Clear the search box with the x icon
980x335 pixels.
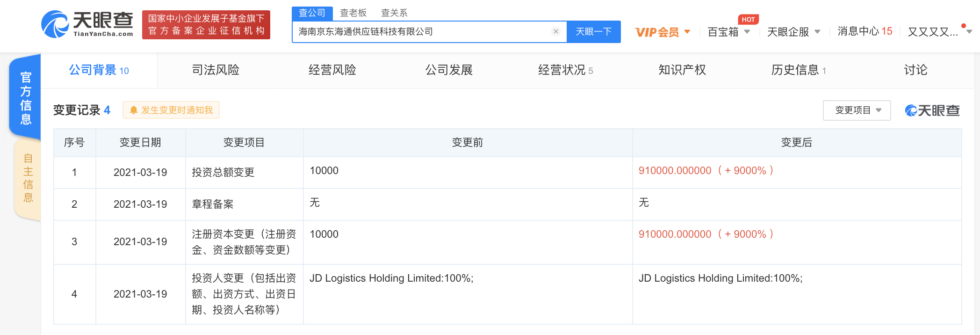point(555,31)
